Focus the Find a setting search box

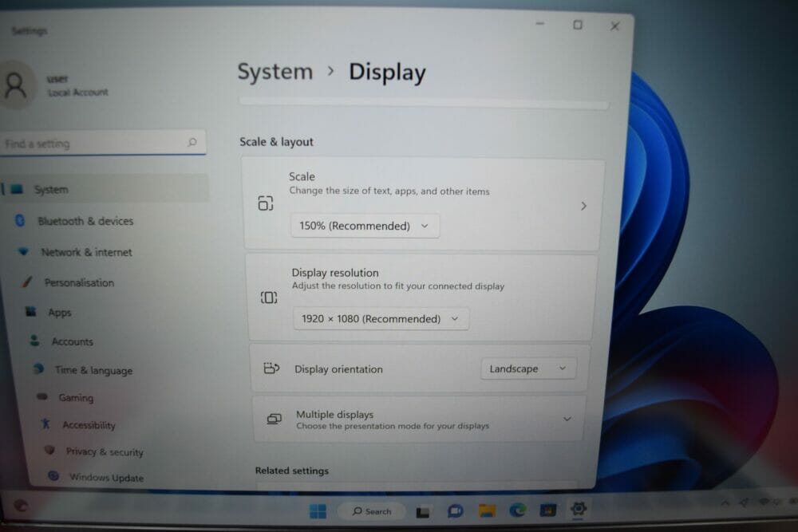pos(103,143)
